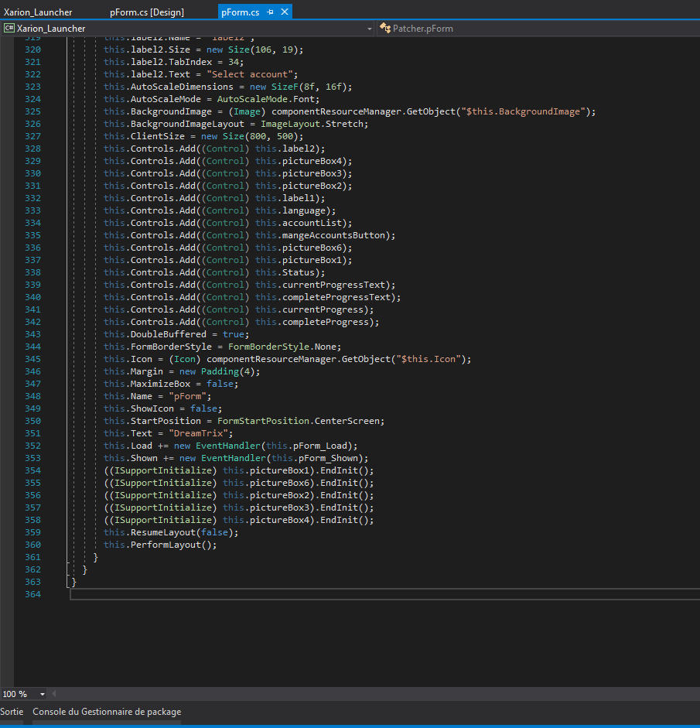
Task: Click mangeAccountsButton on line 335
Action: coord(336,235)
